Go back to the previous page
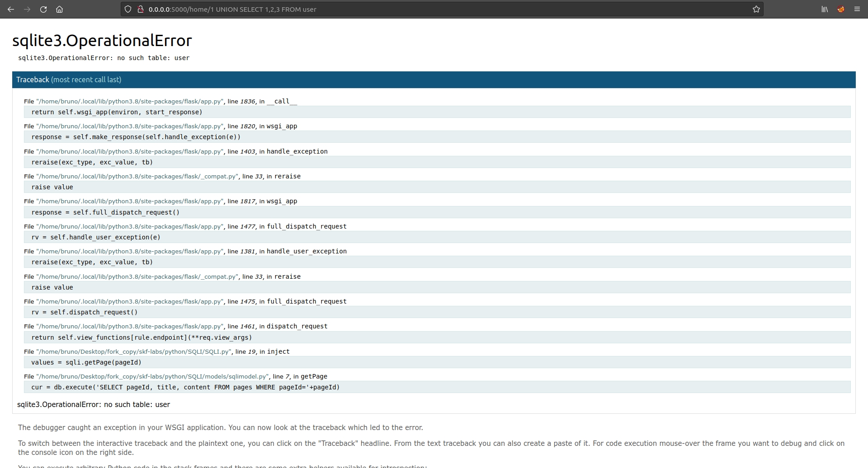The height and width of the screenshot is (468, 868). [11, 9]
